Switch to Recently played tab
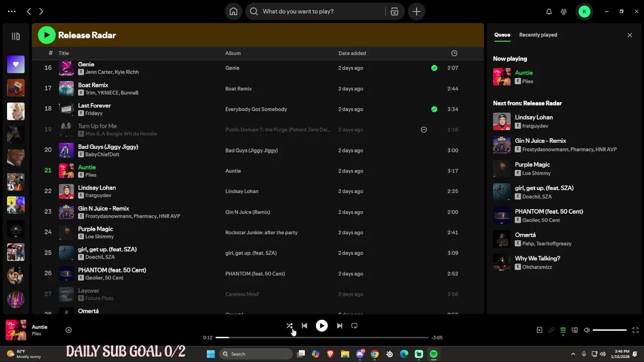 pos(538,35)
